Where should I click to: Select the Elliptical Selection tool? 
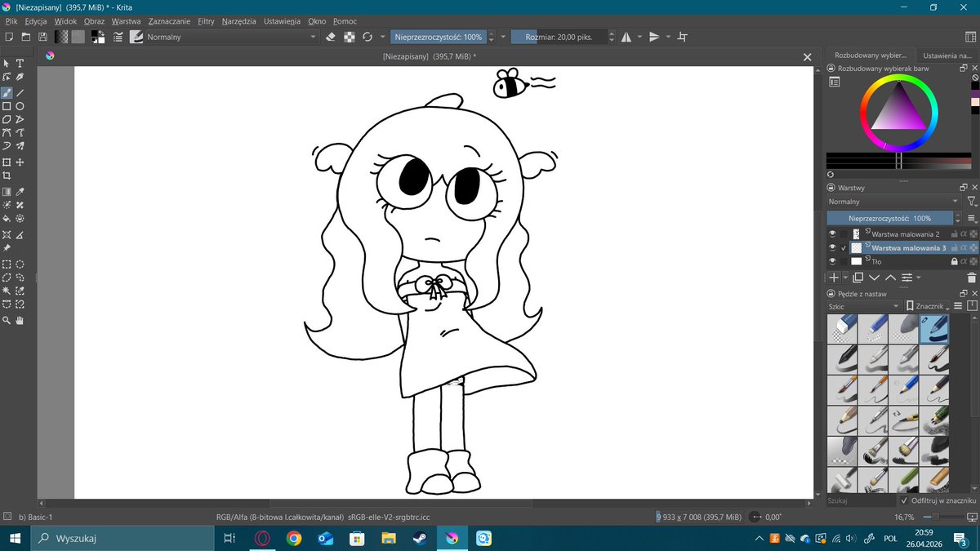point(20,264)
